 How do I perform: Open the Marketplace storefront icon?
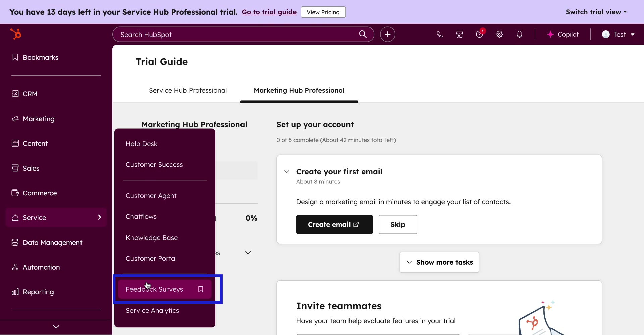(x=459, y=34)
